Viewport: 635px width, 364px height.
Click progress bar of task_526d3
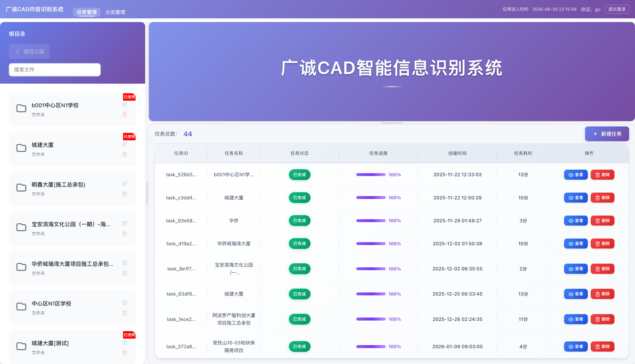(x=371, y=175)
